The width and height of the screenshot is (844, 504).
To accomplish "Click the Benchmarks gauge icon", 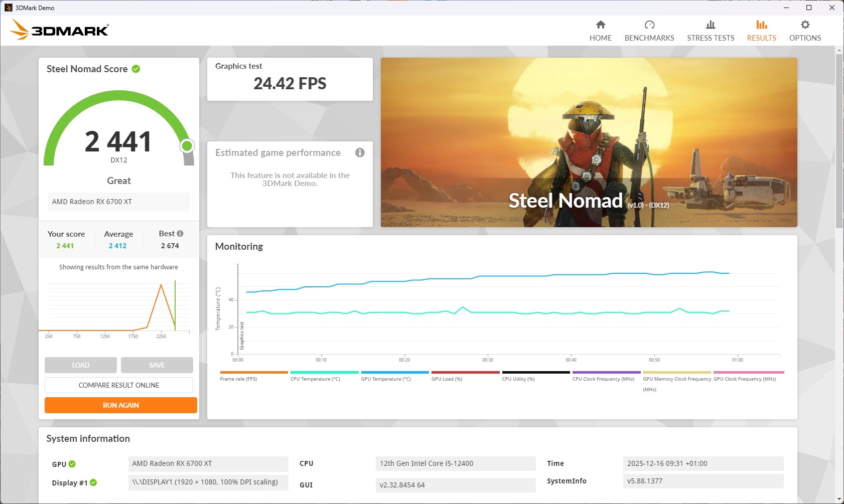I will coord(649,25).
